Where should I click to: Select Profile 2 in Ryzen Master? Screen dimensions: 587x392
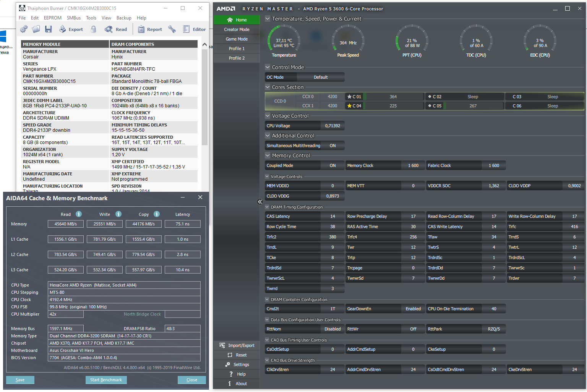click(x=237, y=58)
